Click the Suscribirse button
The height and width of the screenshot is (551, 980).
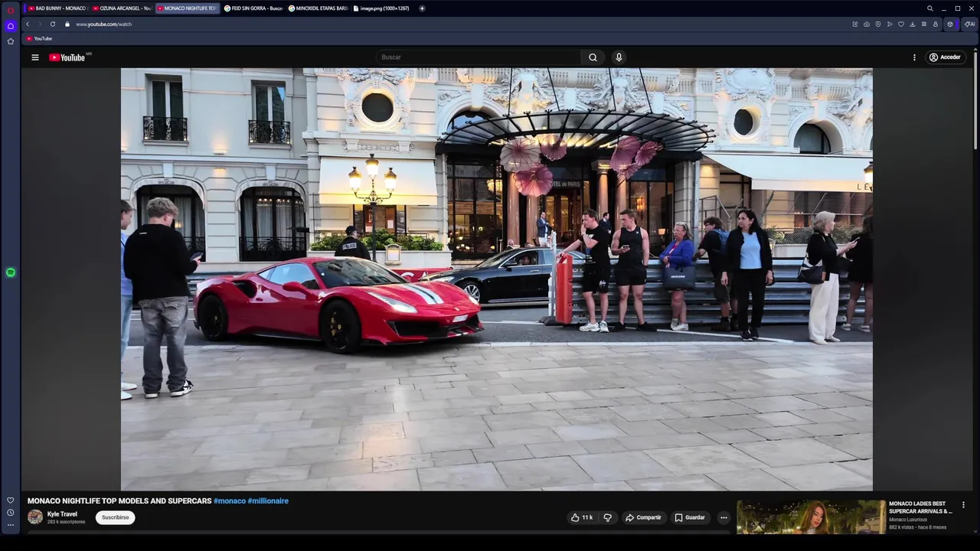[x=116, y=517]
